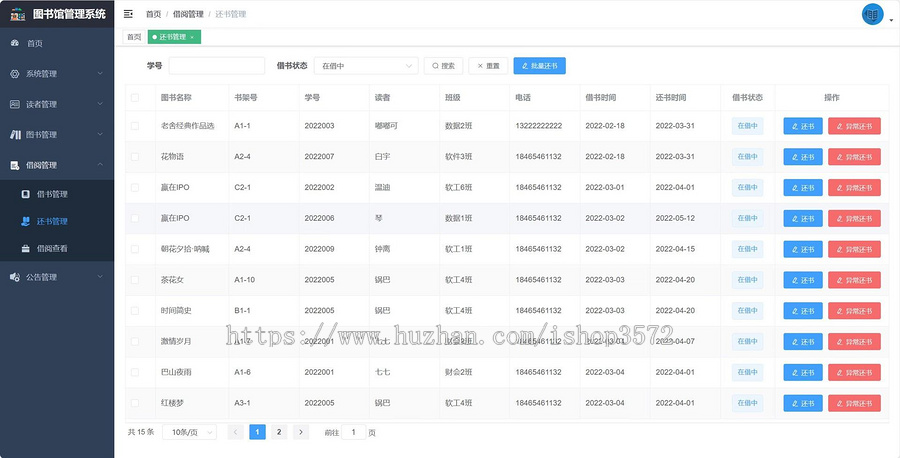The width and height of the screenshot is (900, 458).
Task: Focus the 学号 search input field
Action: click(217, 66)
